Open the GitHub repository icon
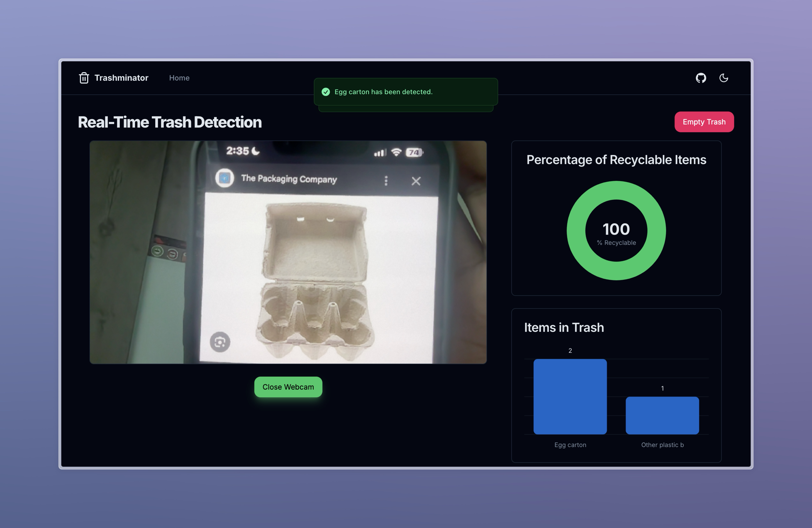 coord(701,78)
